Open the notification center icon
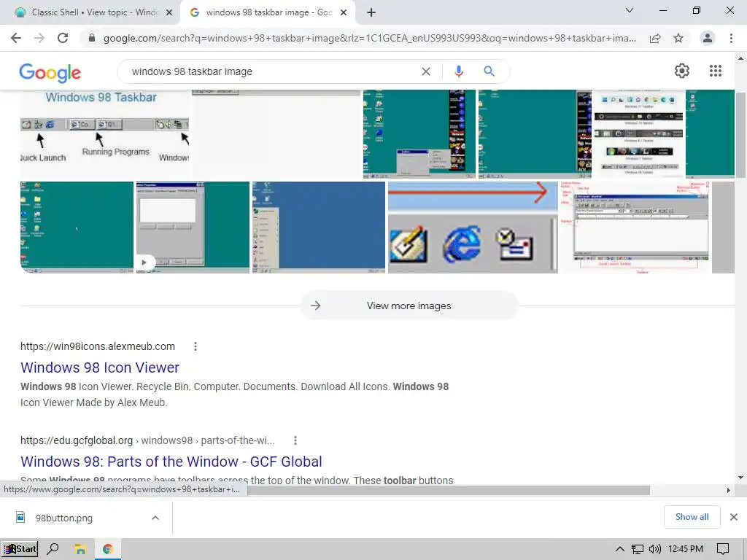This screenshot has width=747, height=560. tap(723, 549)
